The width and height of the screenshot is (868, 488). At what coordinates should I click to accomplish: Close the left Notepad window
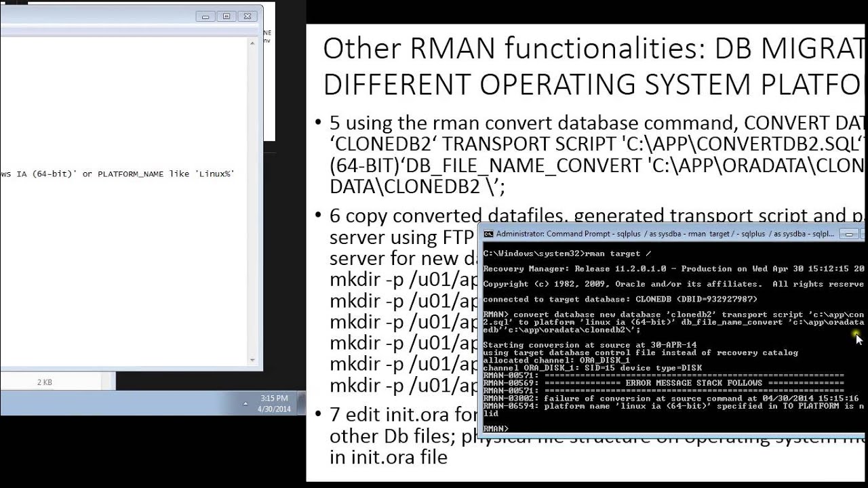click(x=248, y=16)
